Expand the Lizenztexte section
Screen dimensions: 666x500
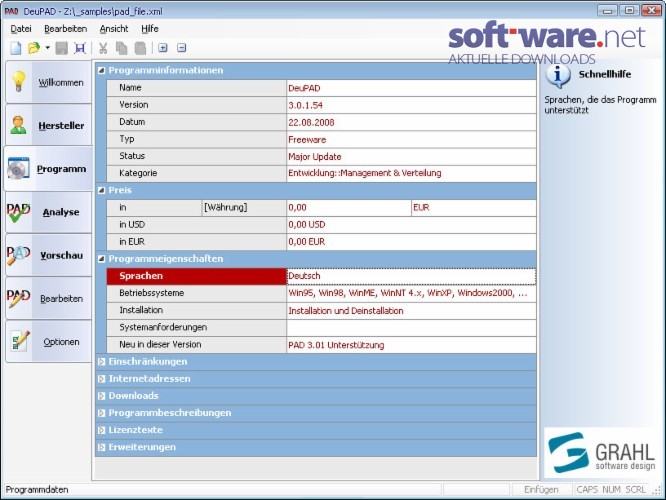[102, 430]
